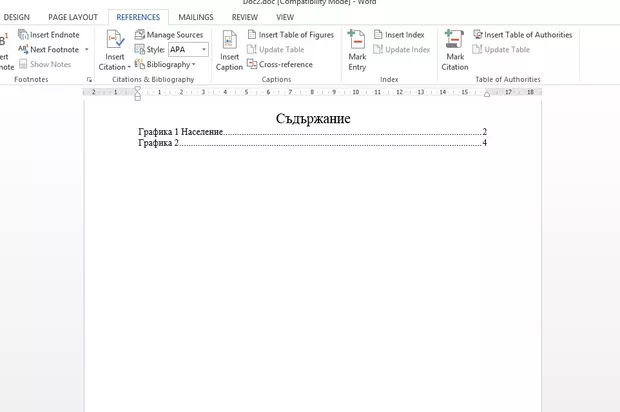Open the REVIEW tab
This screenshot has height=412, width=620.
[245, 17]
